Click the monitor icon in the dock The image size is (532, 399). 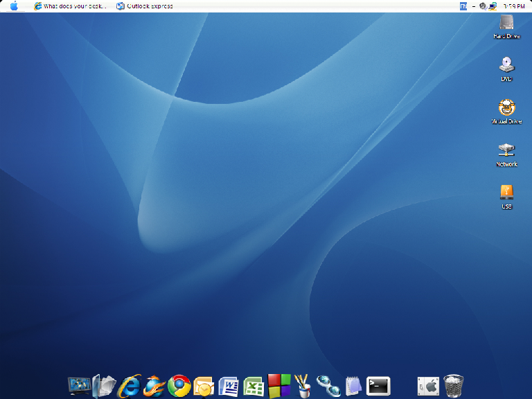pos(79,385)
